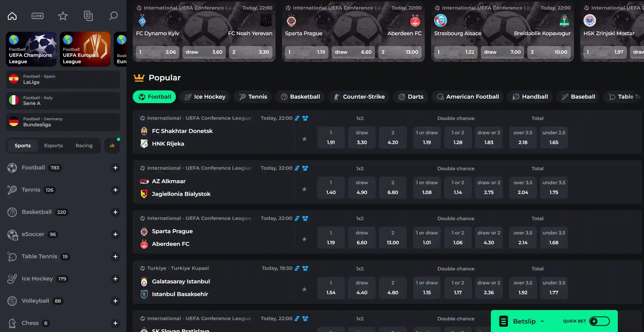Open statistics icon next to Sparta Prague match time

297,218
